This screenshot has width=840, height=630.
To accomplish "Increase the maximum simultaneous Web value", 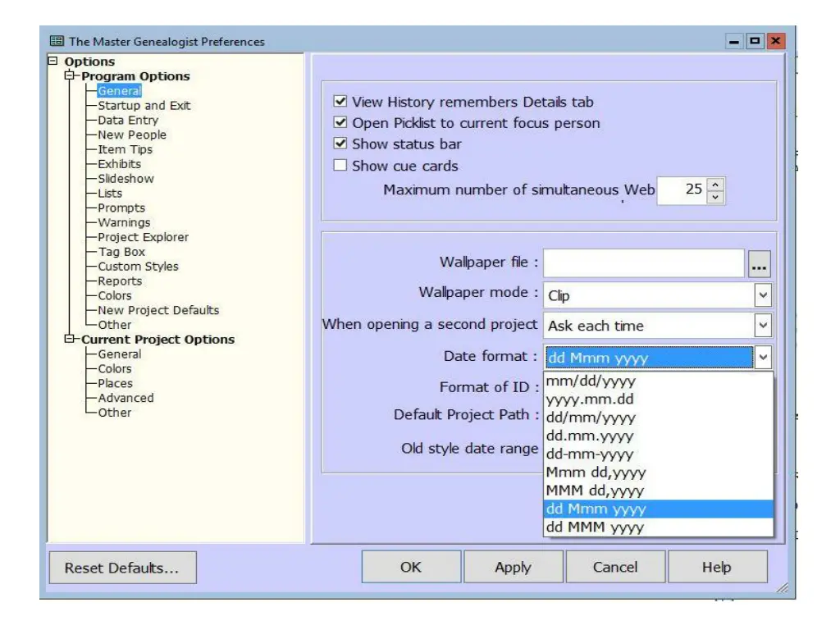I will coord(715,185).
